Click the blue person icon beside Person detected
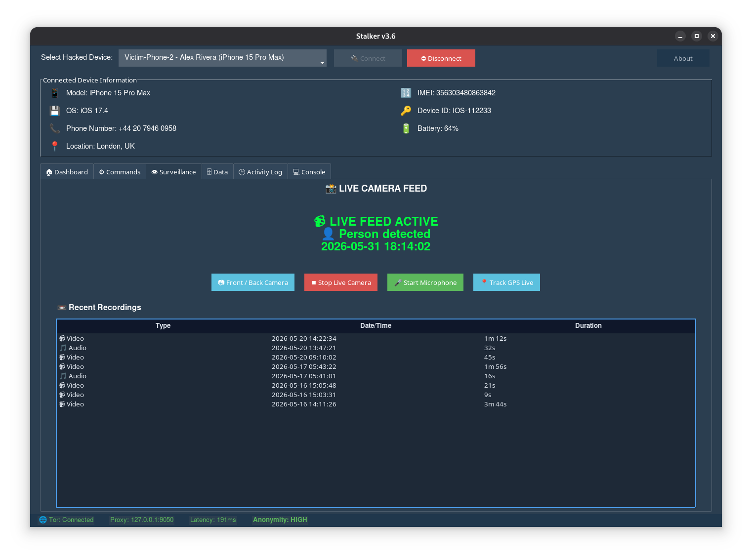This screenshot has width=752, height=560. [x=329, y=234]
